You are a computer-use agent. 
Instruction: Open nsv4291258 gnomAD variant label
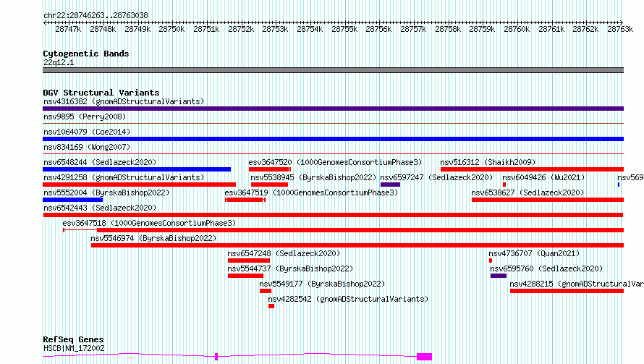[x=124, y=177]
